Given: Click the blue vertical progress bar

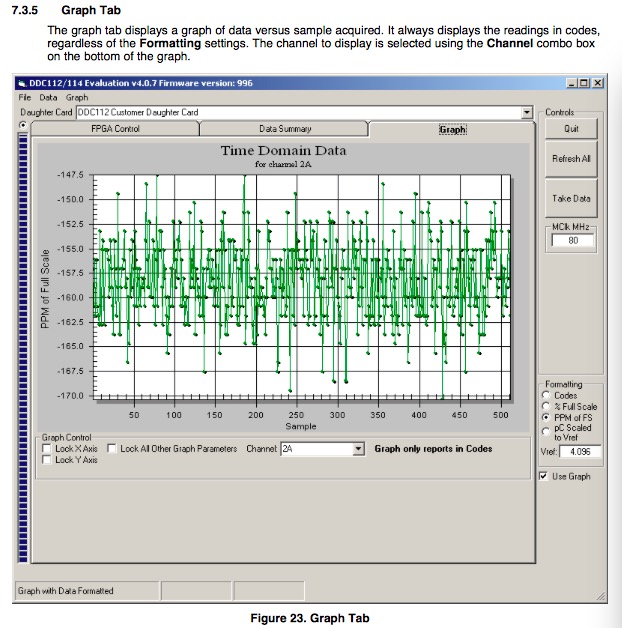Looking at the screenshot, I should click(23, 348).
